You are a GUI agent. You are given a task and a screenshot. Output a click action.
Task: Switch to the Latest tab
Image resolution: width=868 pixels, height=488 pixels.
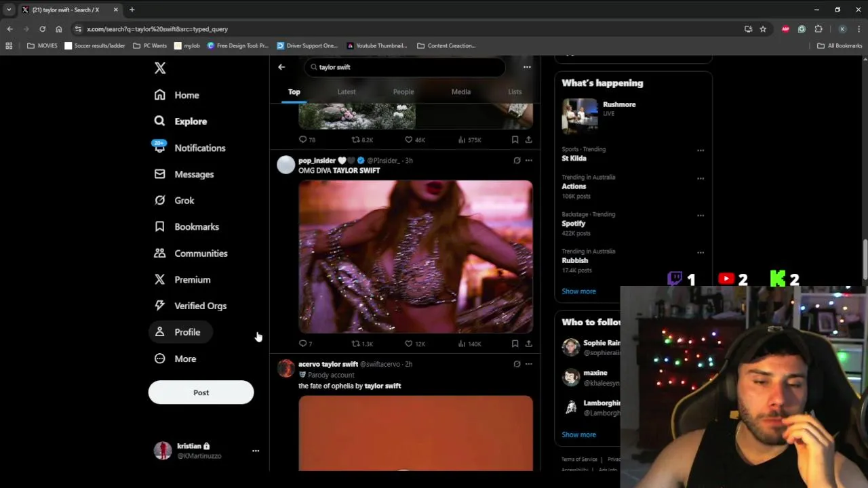tap(347, 91)
